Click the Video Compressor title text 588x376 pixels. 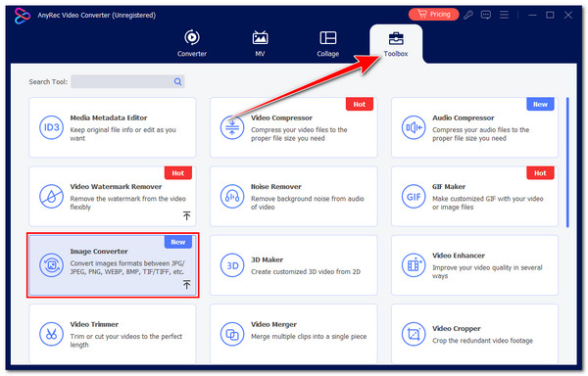click(281, 117)
